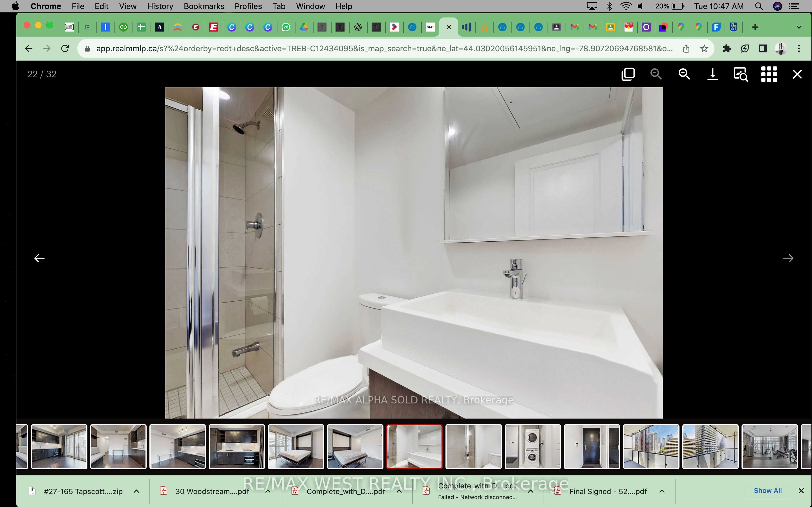Open the thumbnail grid view
812x507 pixels.
point(769,74)
